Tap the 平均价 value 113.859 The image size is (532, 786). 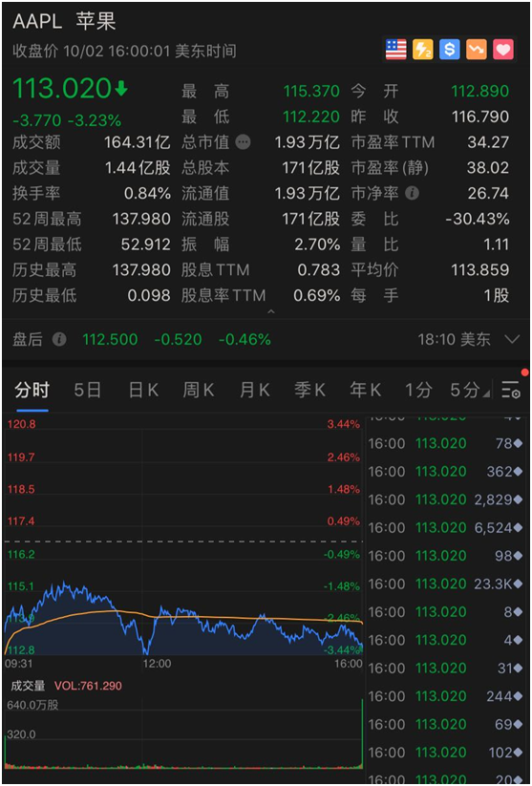click(479, 270)
